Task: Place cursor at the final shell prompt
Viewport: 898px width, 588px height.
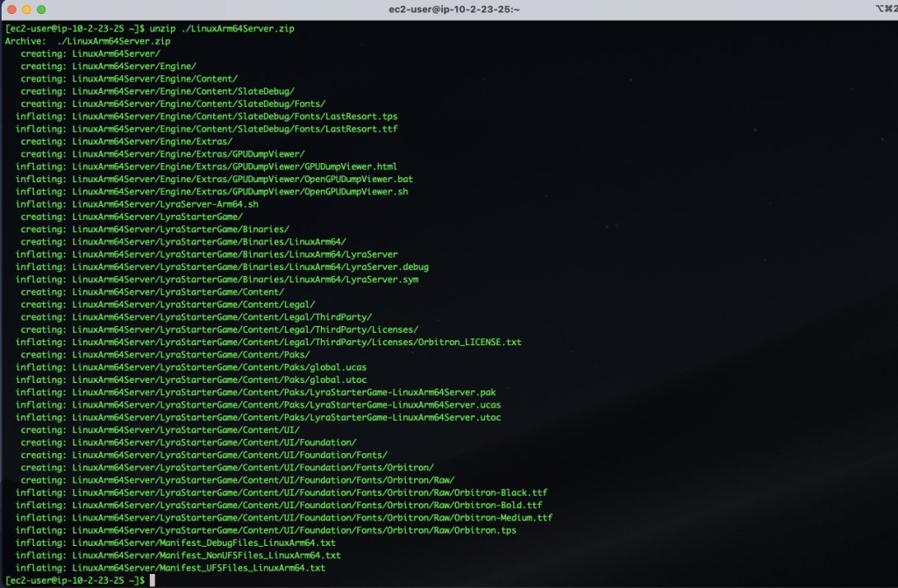Action: 153,581
